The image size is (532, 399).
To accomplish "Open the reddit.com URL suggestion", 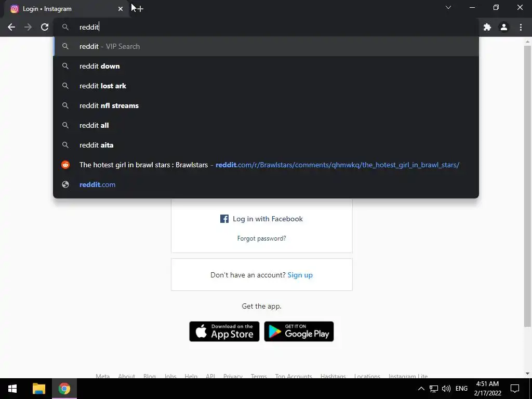I will point(266,184).
